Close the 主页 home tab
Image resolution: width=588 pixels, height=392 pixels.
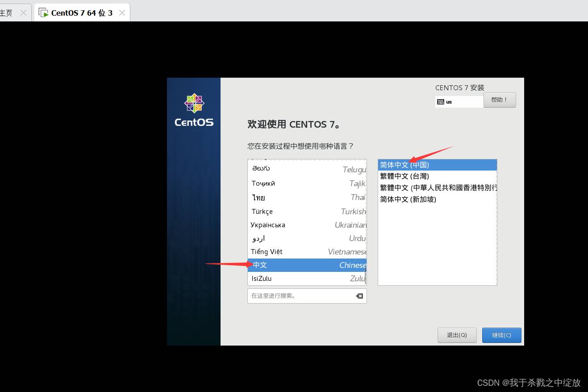tap(24, 13)
